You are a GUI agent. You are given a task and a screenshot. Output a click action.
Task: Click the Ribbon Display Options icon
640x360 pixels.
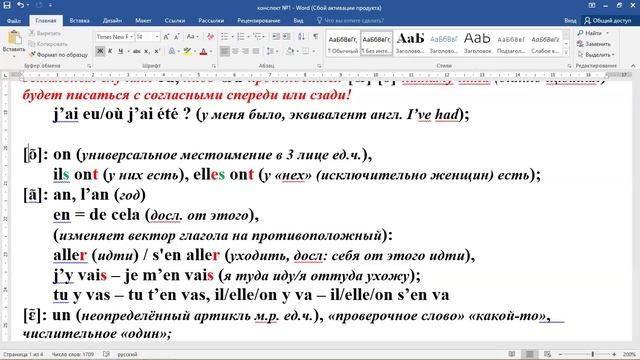592,6
